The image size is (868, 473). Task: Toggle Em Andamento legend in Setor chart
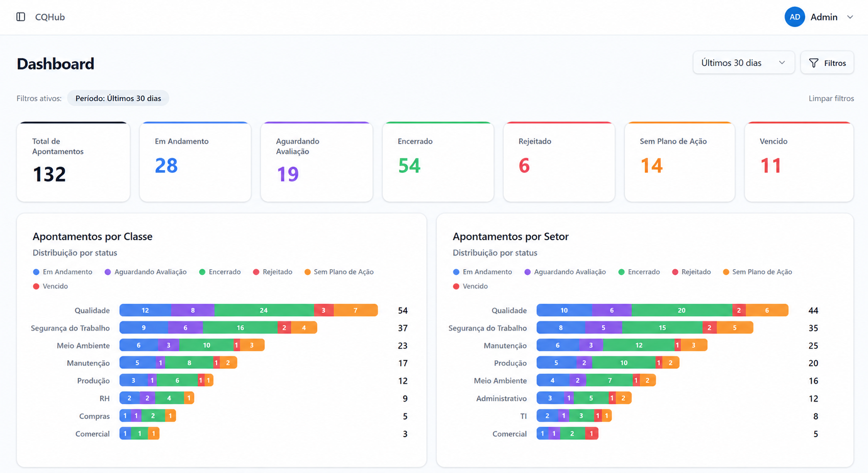coord(482,272)
